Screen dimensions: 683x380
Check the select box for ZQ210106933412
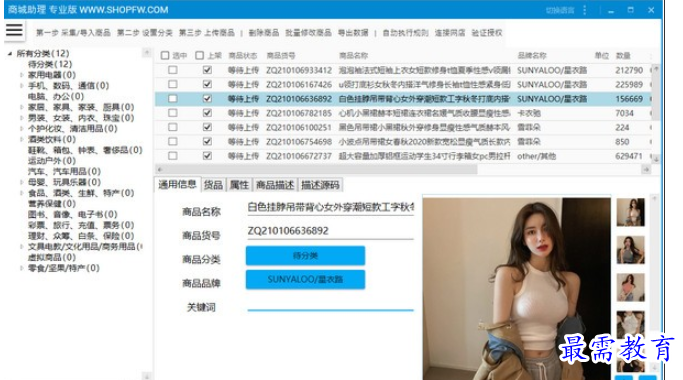tap(173, 70)
